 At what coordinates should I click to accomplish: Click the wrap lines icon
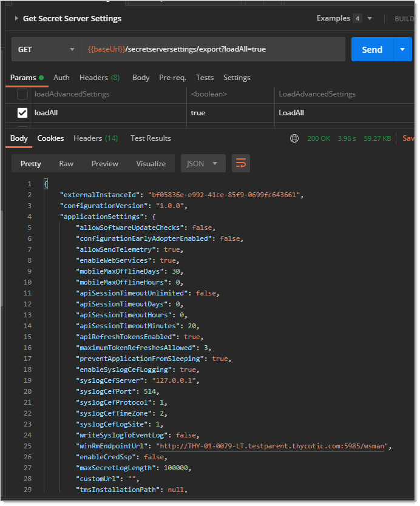pyautogui.click(x=241, y=163)
